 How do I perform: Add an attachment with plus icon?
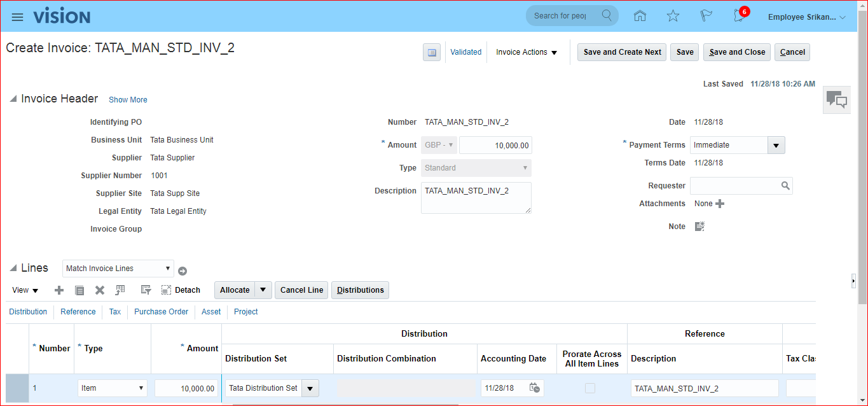pyautogui.click(x=720, y=204)
